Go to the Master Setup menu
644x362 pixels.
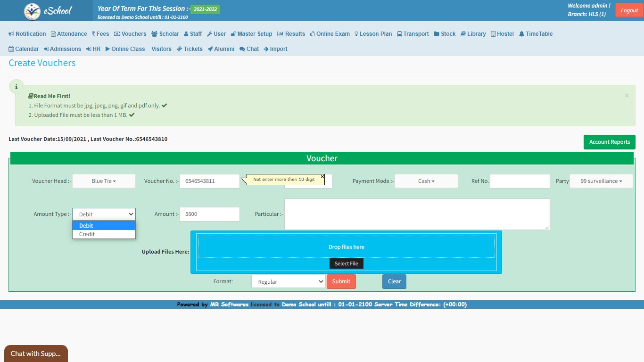click(x=251, y=34)
